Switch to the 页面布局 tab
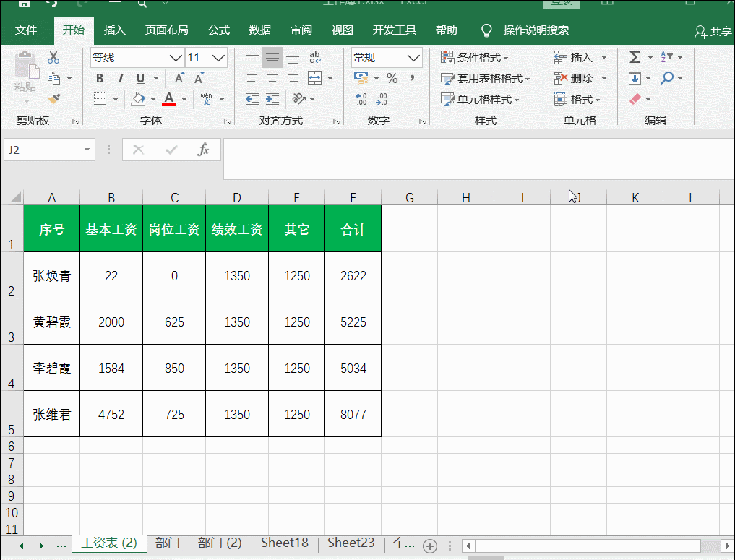This screenshot has width=735, height=560. 166,30
